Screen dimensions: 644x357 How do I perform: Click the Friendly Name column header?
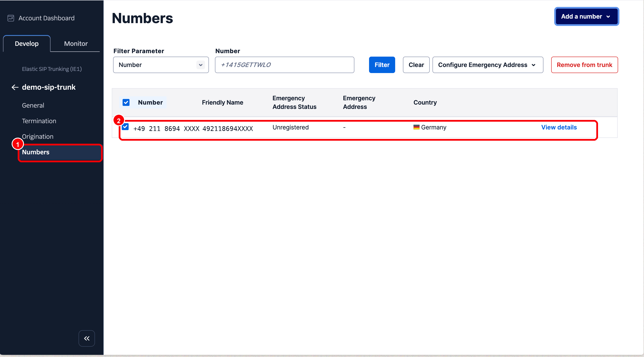point(223,102)
